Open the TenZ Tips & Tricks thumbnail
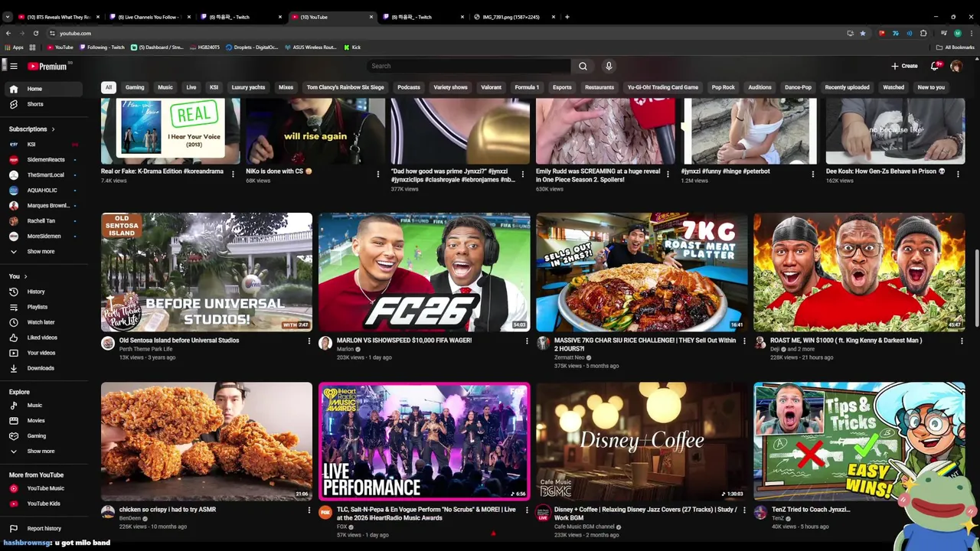This screenshot has width=980, height=551. pos(859,442)
